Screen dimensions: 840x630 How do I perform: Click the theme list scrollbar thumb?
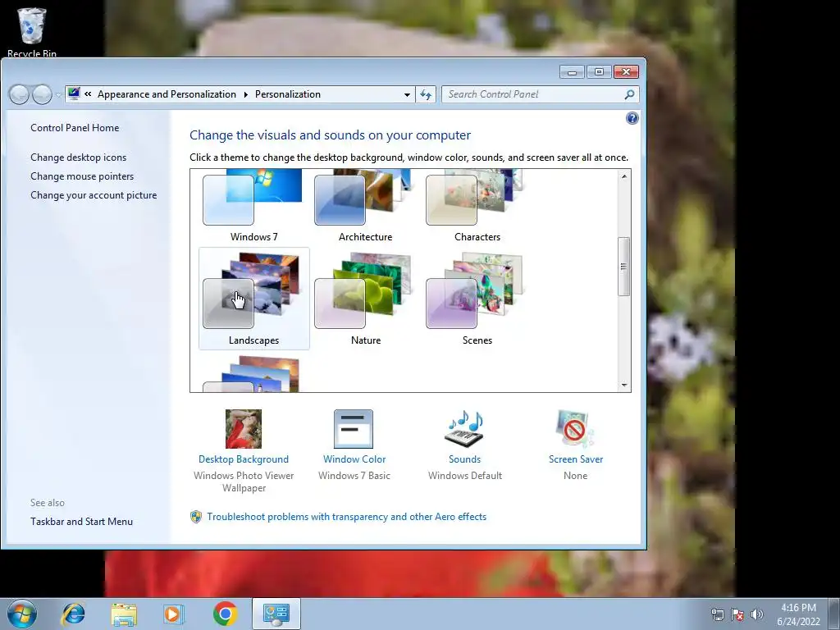(x=623, y=267)
